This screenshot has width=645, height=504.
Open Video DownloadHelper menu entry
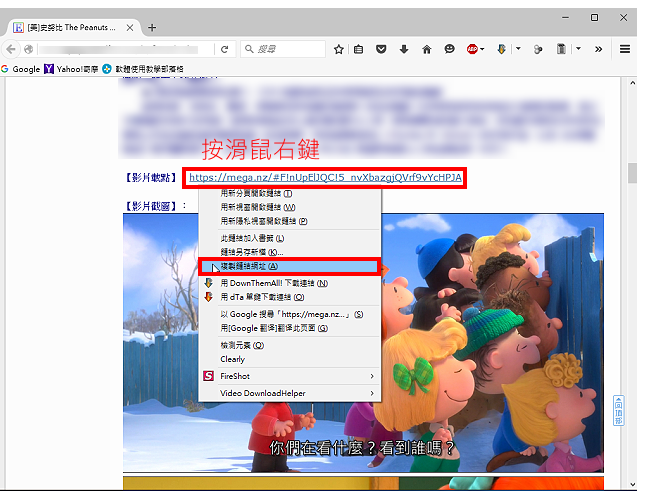pos(290,393)
